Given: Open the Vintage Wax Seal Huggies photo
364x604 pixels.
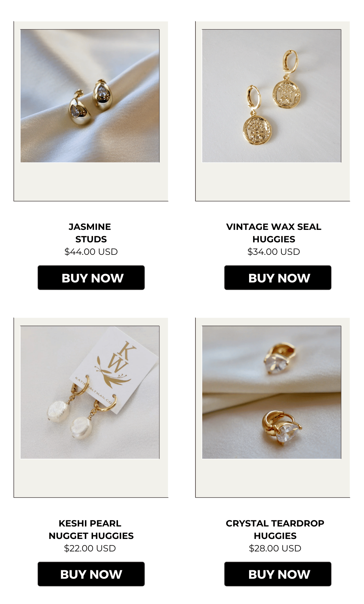Looking at the screenshot, I should point(272,96).
